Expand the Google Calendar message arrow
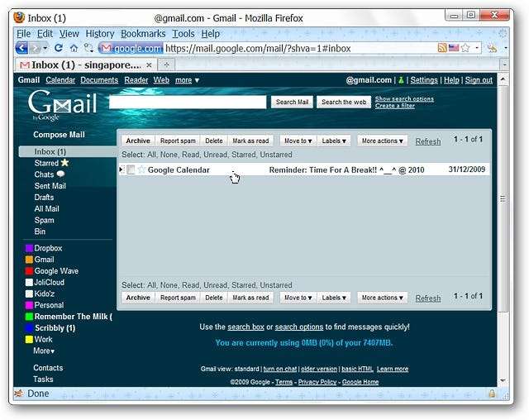 coord(121,169)
